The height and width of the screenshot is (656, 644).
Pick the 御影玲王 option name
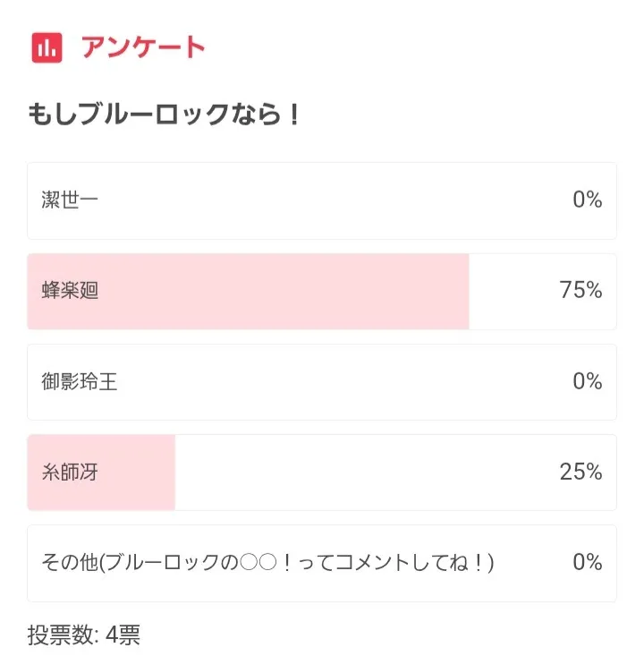[80, 382]
